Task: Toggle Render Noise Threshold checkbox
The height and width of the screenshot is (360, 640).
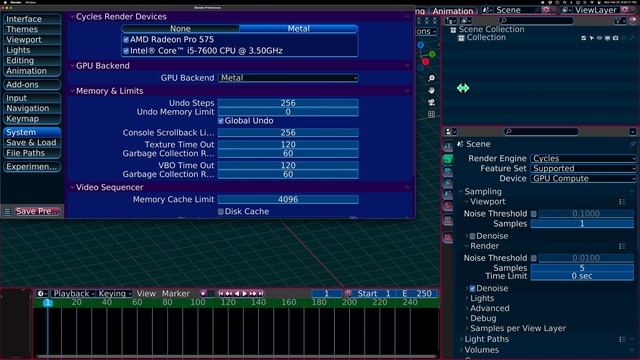Action: (533, 258)
